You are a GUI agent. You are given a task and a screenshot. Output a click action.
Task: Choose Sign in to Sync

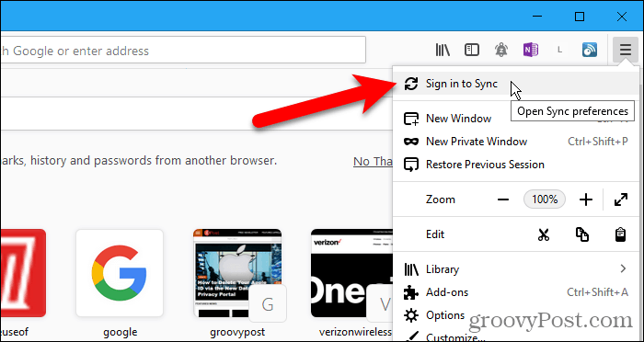pos(516,84)
